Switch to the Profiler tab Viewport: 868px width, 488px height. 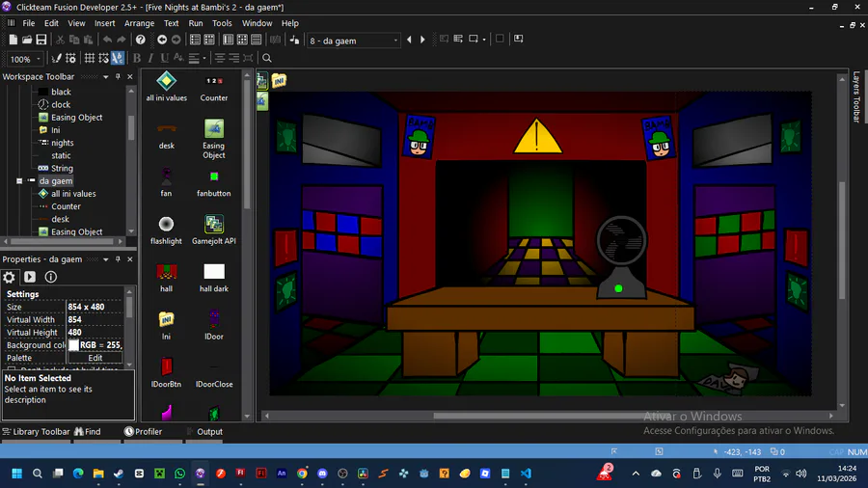[x=144, y=431]
